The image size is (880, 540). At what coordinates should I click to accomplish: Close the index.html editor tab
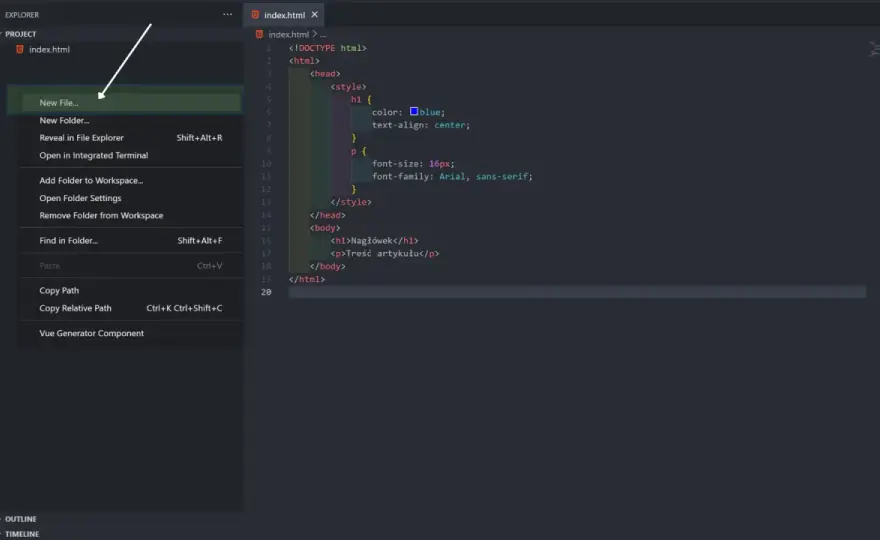click(x=314, y=15)
